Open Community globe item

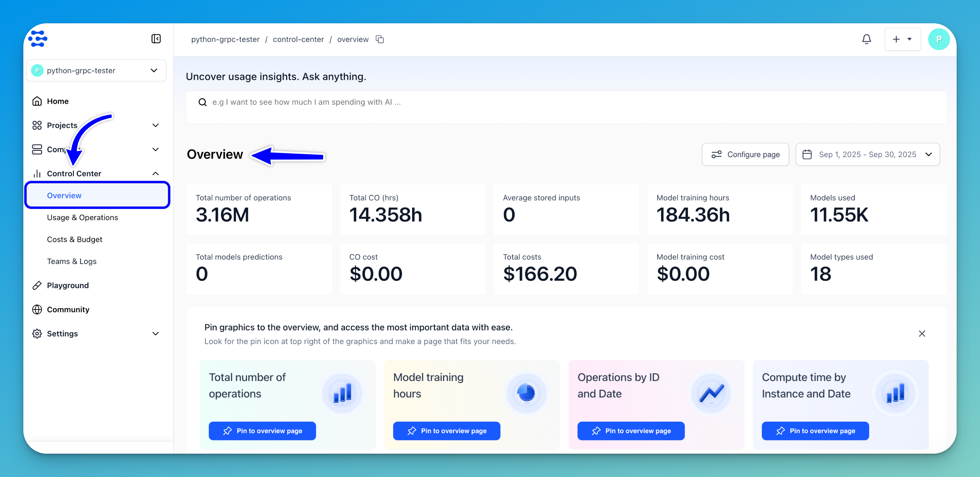(68, 309)
